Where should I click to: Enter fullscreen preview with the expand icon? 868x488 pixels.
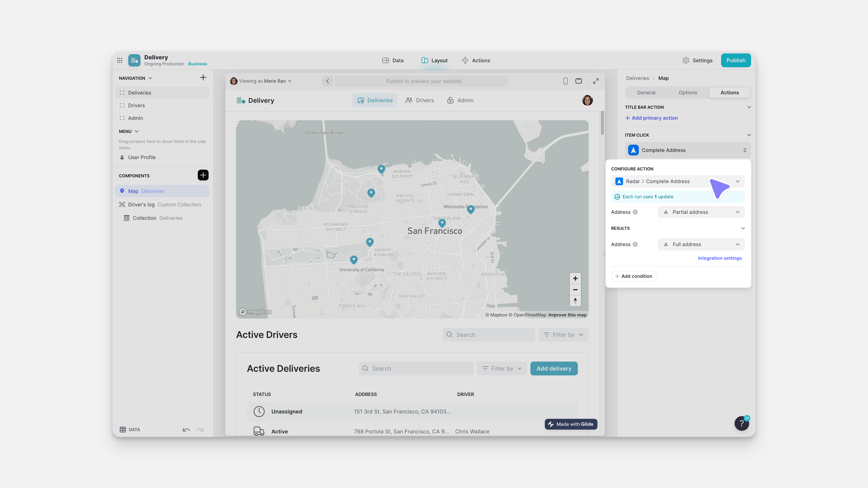[x=596, y=81]
